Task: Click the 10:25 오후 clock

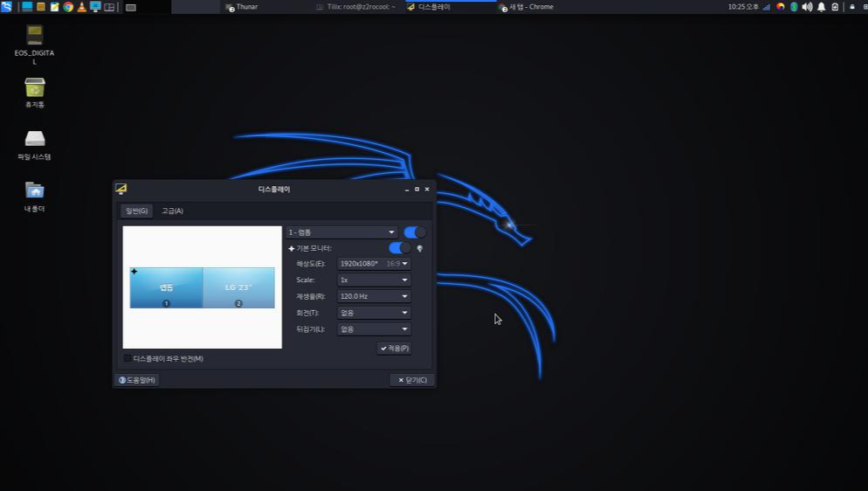Action: [743, 7]
